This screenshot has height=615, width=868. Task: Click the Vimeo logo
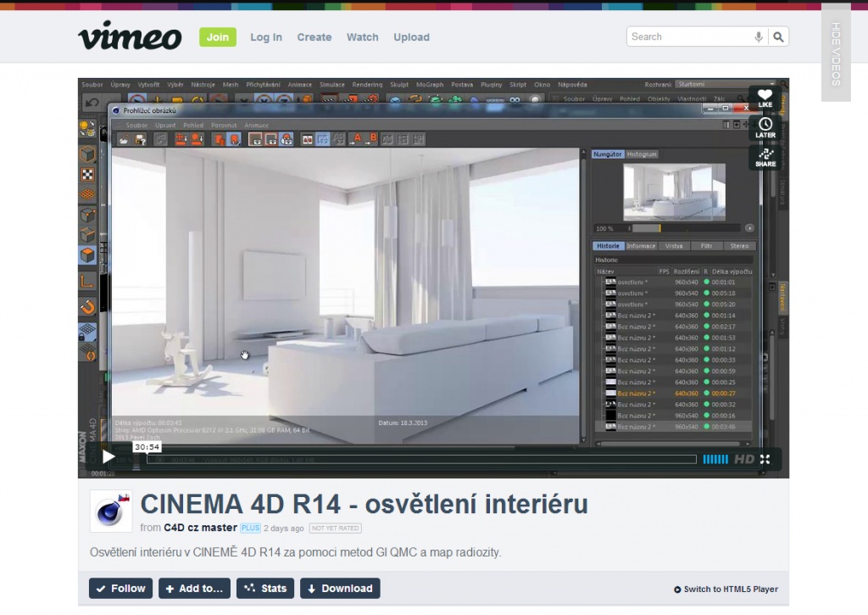coord(130,36)
